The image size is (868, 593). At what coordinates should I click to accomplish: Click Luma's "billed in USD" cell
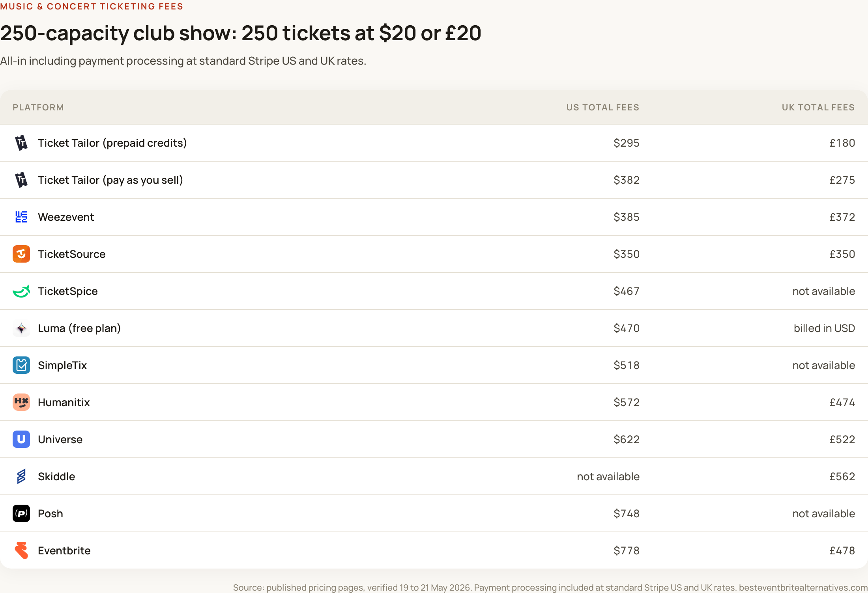pos(824,328)
